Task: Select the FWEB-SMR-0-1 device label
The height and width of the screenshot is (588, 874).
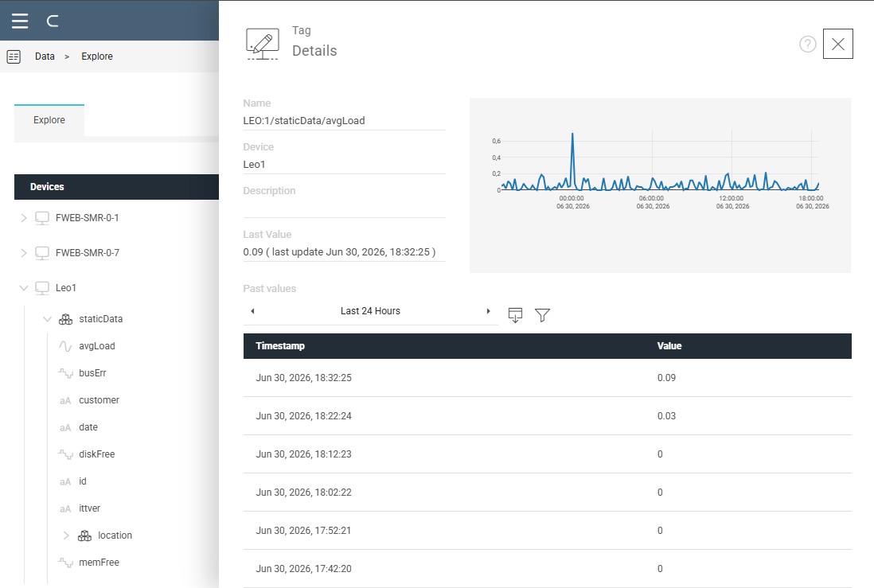Action: coord(87,218)
